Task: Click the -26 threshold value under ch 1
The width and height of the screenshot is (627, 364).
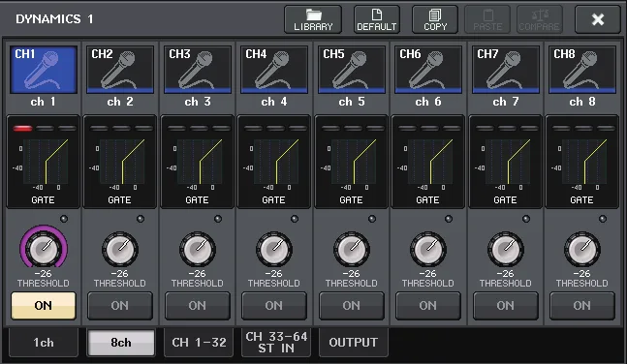Action: coord(44,274)
